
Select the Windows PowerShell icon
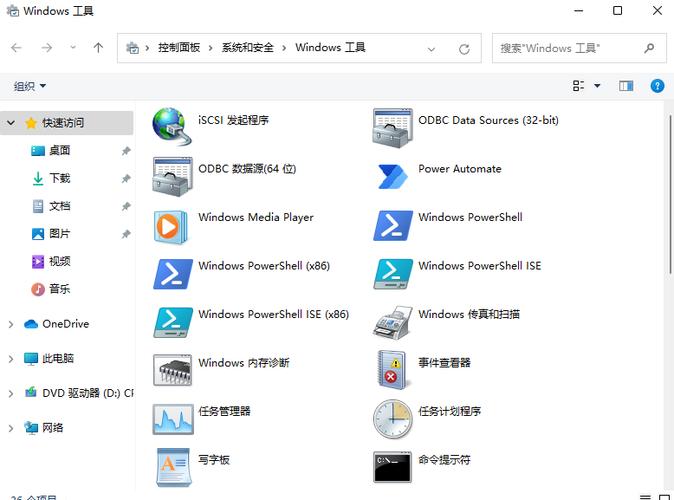point(392,225)
